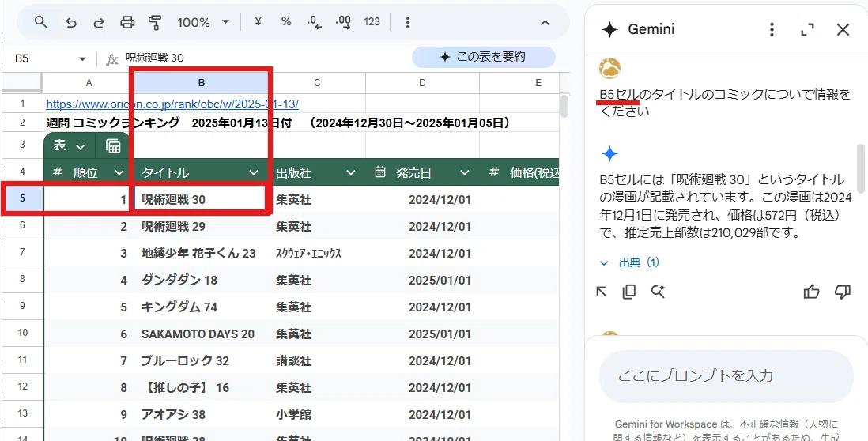Click the この表を要約 button
Viewport: 868px width, 441px height.
pos(483,57)
